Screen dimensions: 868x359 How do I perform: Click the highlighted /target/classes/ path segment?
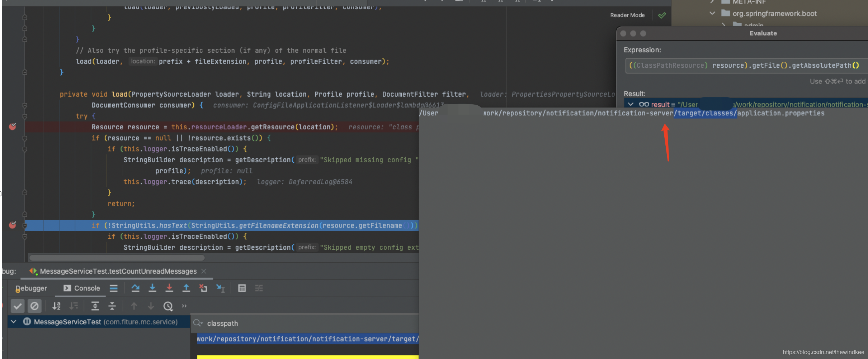[705, 113]
